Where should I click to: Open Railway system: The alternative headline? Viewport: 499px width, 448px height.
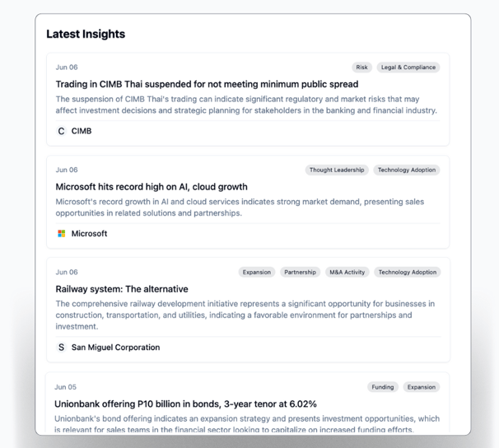tap(122, 289)
